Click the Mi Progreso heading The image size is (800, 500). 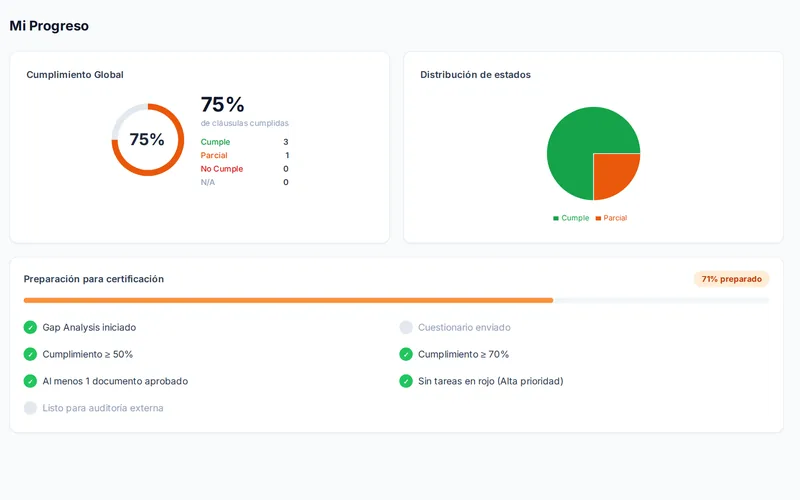coord(49,26)
